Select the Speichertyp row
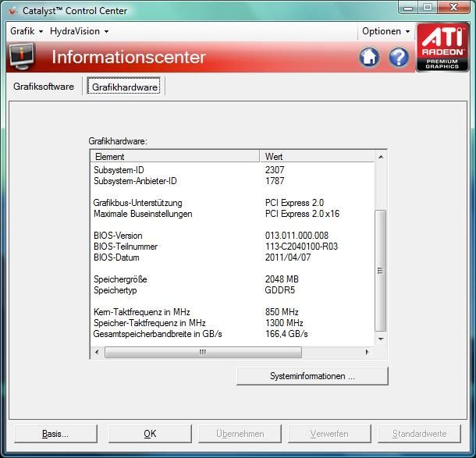This screenshot has height=458, width=476. point(233,290)
